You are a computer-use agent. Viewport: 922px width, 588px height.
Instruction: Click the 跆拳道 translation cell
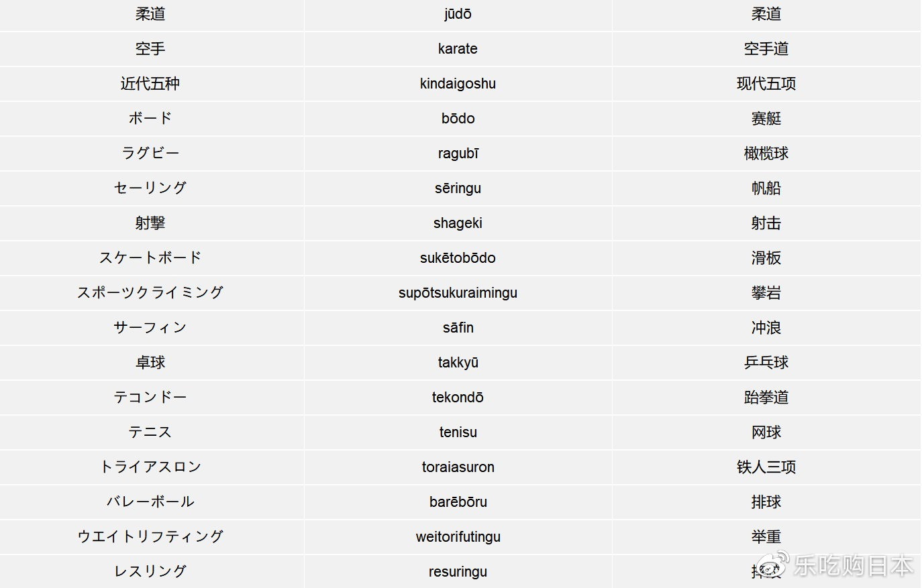766,398
